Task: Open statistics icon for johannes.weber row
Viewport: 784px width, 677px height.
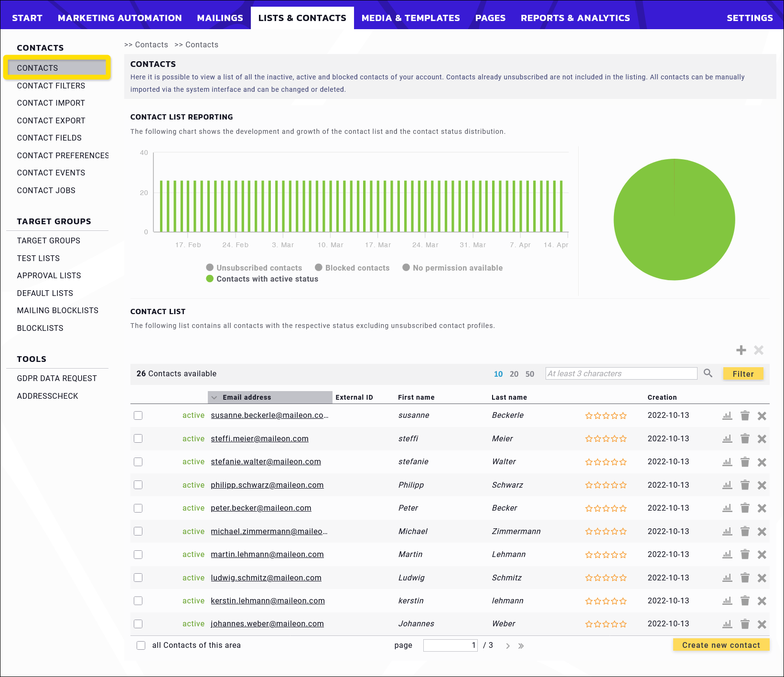Action: (727, 624)
